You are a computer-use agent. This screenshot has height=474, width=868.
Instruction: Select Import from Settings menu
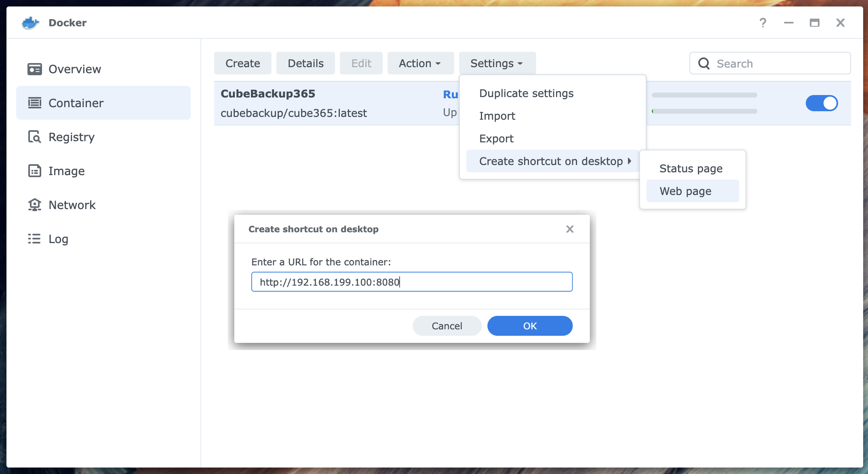[552, 116]
